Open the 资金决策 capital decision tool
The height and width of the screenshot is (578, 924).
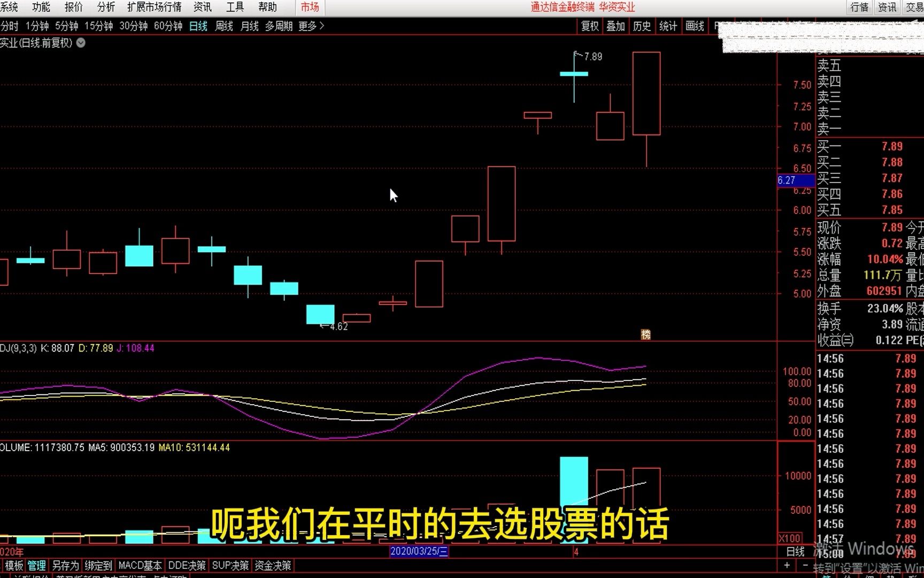tap(274, 565)
